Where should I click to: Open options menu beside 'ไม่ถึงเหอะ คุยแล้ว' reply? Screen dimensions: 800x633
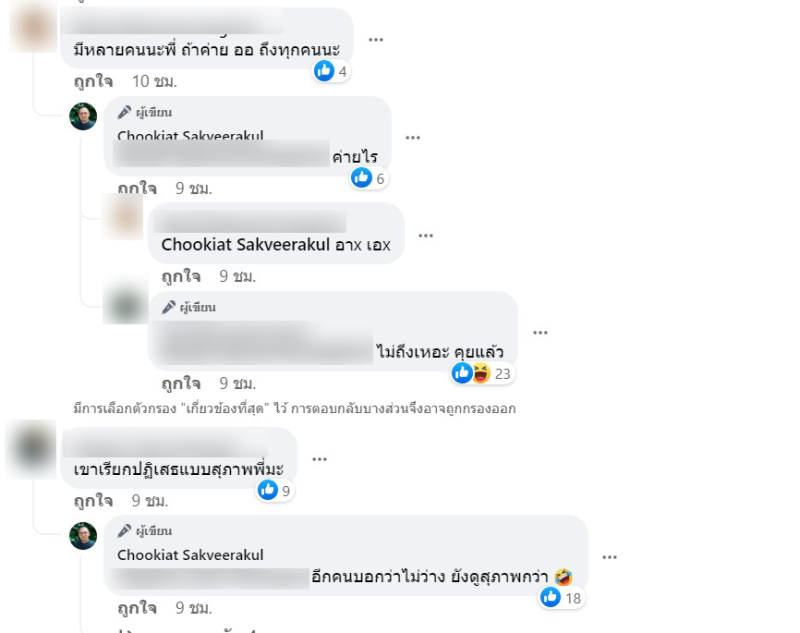(540, 333)
